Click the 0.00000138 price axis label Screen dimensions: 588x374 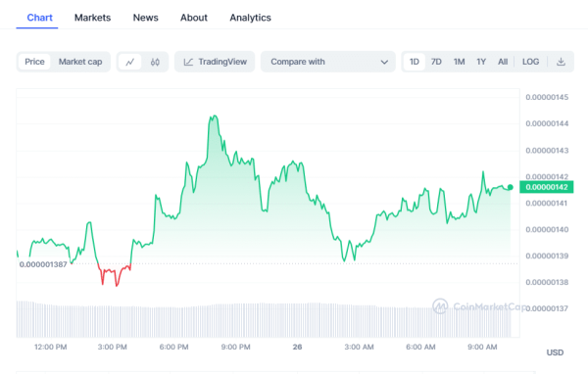[x=547, y=282]
